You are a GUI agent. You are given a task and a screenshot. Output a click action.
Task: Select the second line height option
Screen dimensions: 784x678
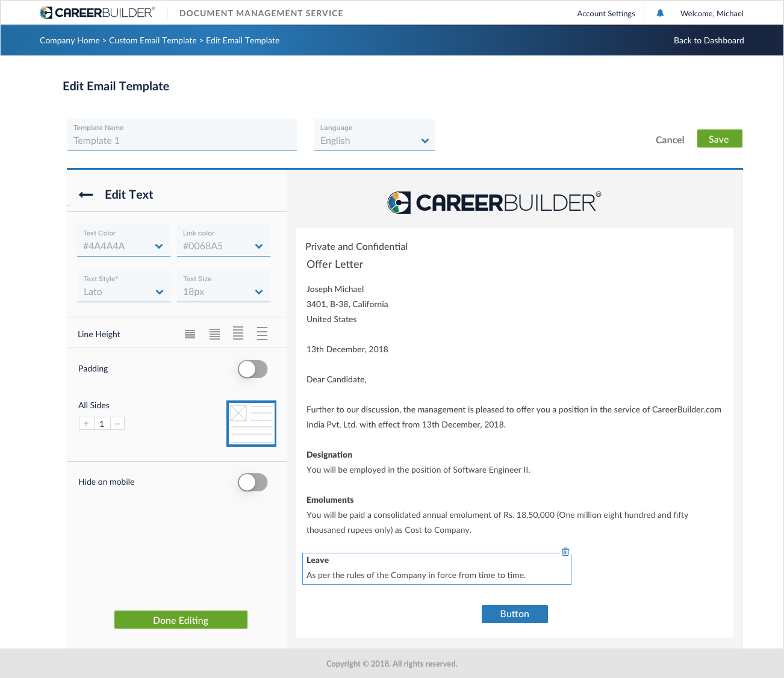(x=214, y=334)
